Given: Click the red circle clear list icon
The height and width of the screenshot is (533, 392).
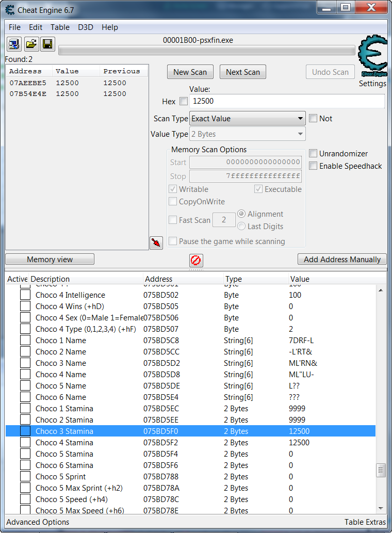Looking at the screenshot, I should point(196,260).
